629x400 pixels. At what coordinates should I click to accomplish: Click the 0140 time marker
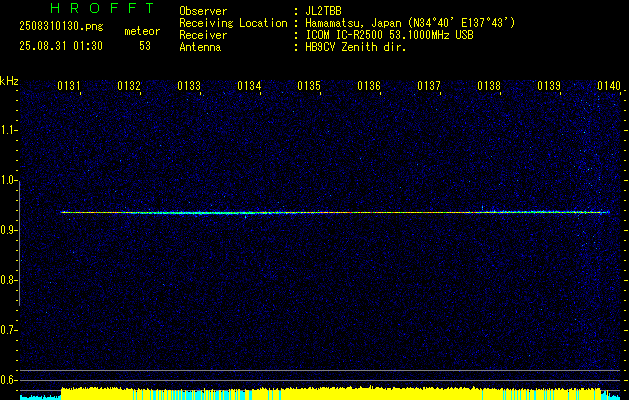point(609,86)
